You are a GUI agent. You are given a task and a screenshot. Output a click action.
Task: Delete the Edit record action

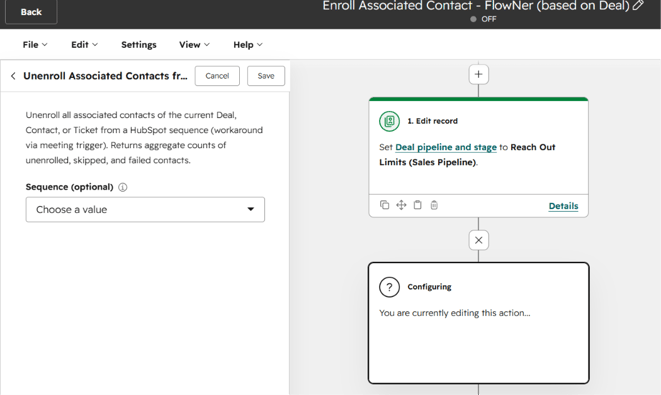(x=434, y=205)
